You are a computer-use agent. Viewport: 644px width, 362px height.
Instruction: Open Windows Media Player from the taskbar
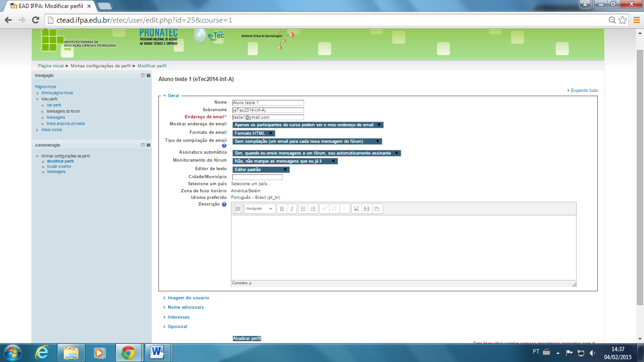click(x=99, y=353)
